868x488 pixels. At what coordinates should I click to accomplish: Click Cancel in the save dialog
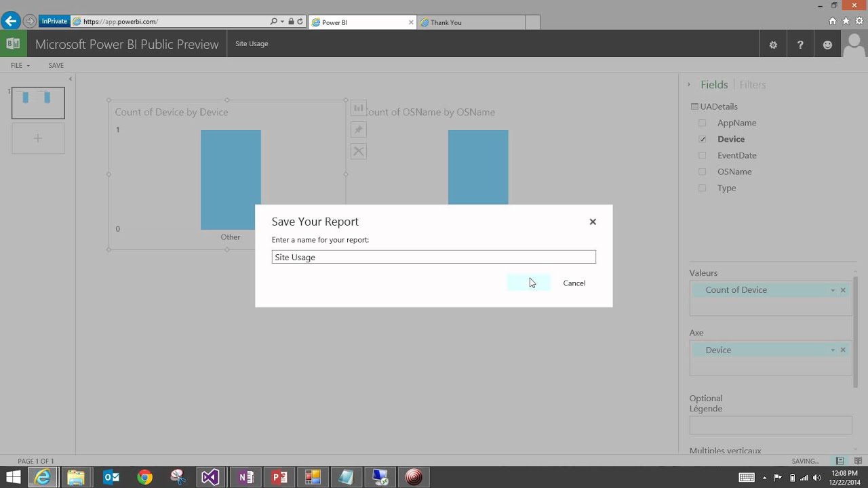(x=574, y=283)
